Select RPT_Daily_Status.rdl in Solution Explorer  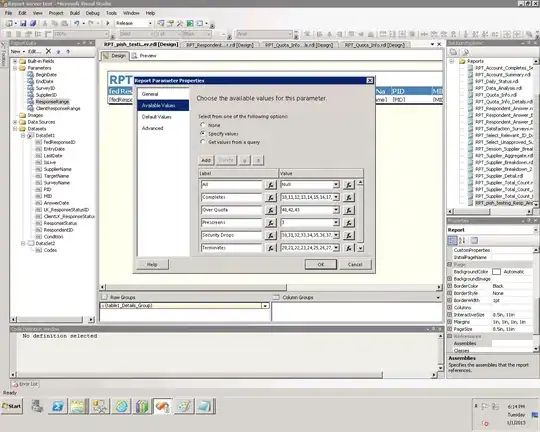(496, 81)
